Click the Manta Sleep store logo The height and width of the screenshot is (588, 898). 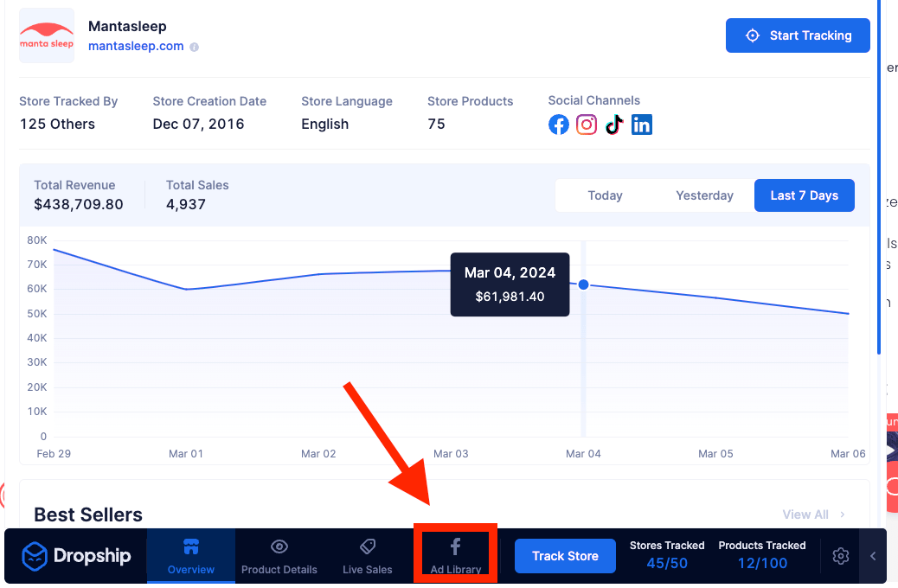47,35
